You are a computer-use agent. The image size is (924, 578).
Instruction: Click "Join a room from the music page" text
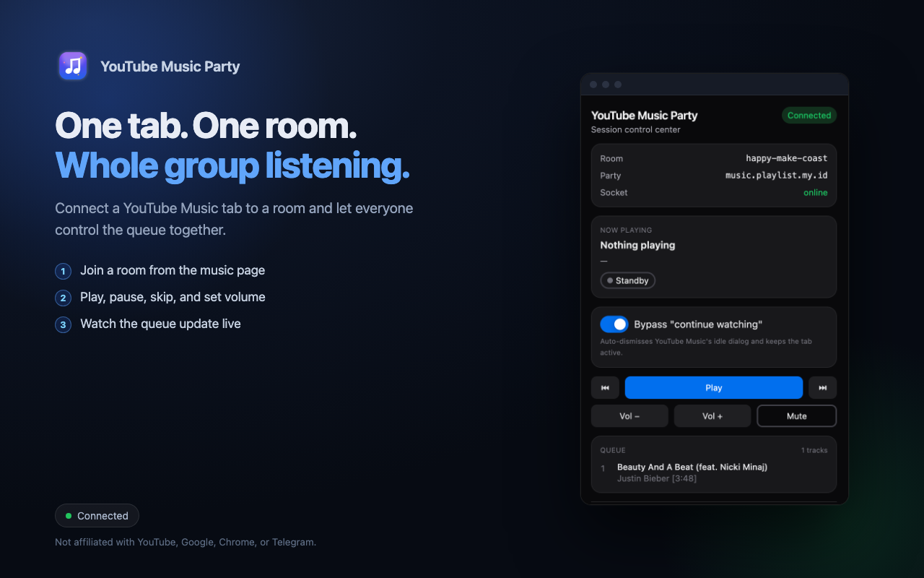click(173, 270)
